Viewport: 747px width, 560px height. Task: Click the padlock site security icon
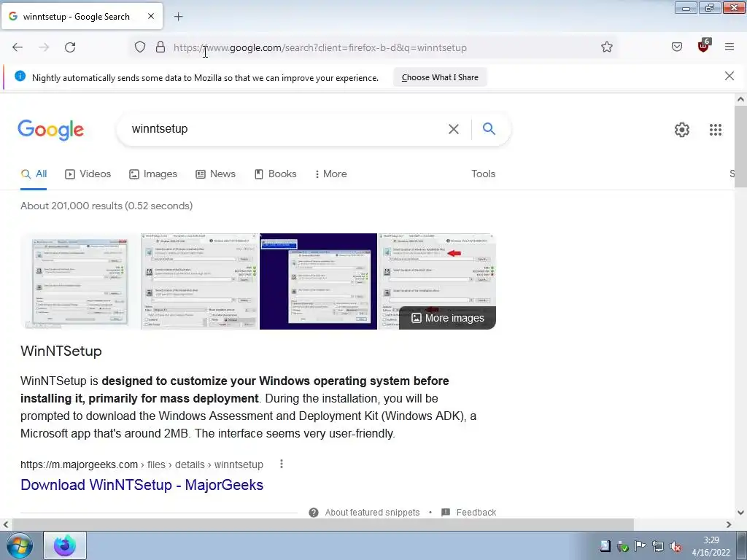(x=160, y=47)
